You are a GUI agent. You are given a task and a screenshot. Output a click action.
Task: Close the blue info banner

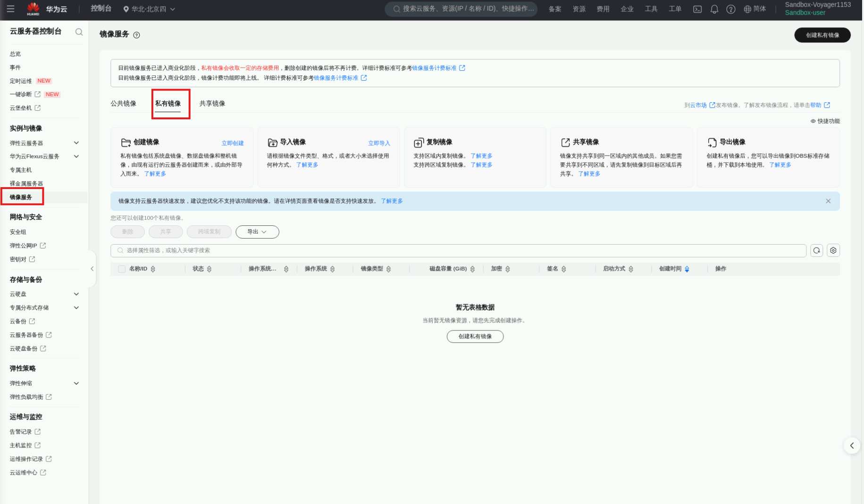(x=828, y=201)
